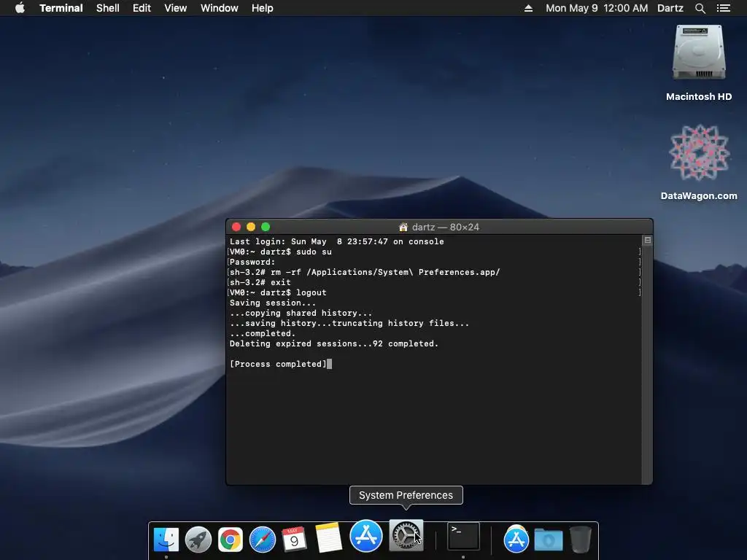
Task: Open the Apple menu
Action: pyautogui.click(x=20, y=8)
